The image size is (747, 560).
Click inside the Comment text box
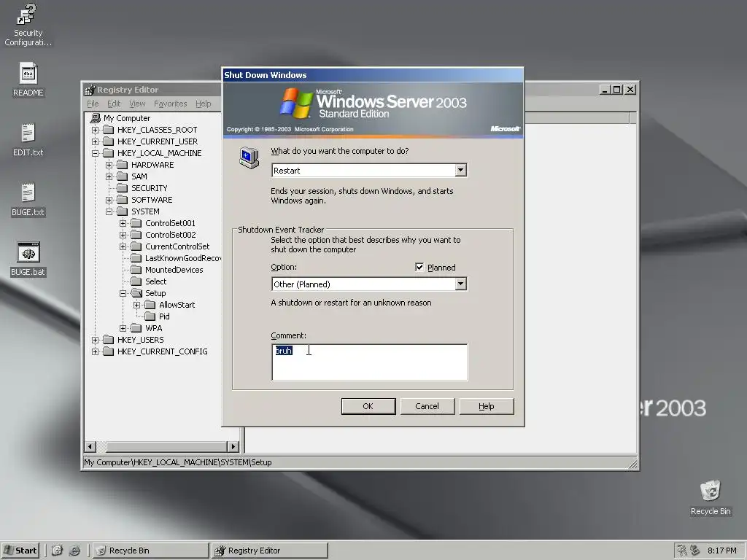370,362
